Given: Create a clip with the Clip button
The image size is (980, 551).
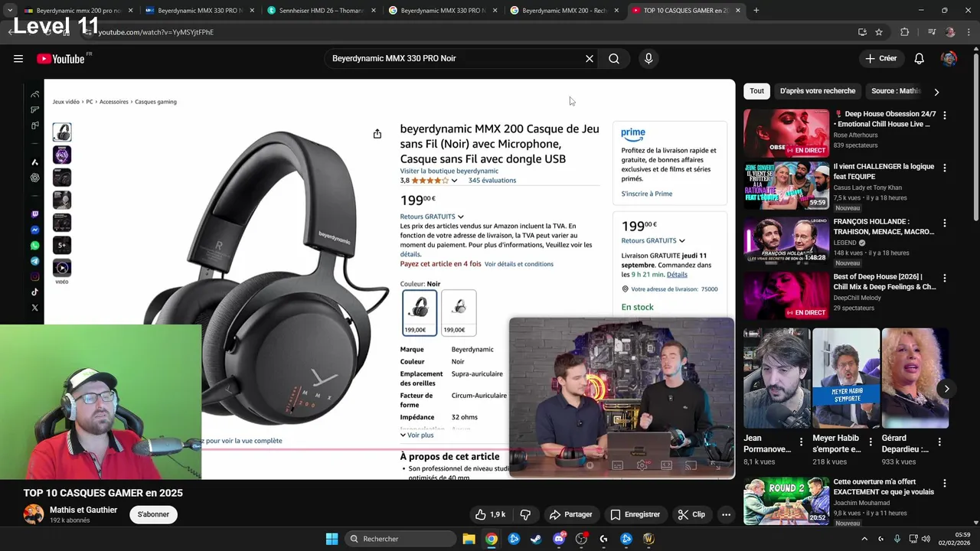Looking at the screenshot, I should coord(691,514).
